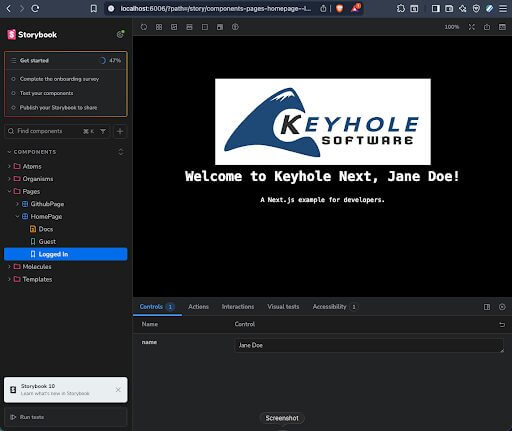This screenshot has width=512, height=431.
Task: Open the Storybook settings menu icon
Action: click(120, 34)
